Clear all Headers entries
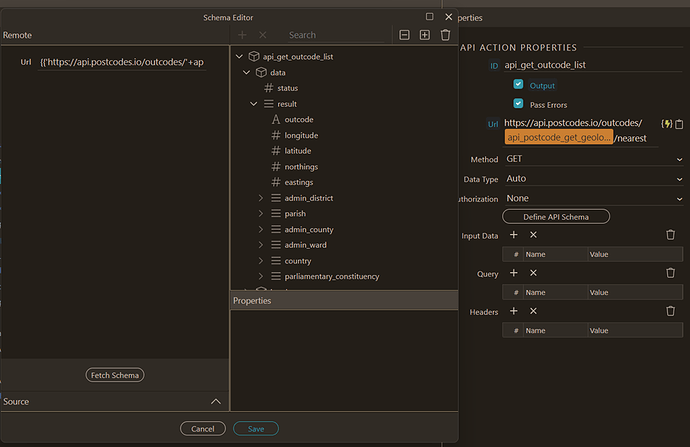 [x=670, y=311]
